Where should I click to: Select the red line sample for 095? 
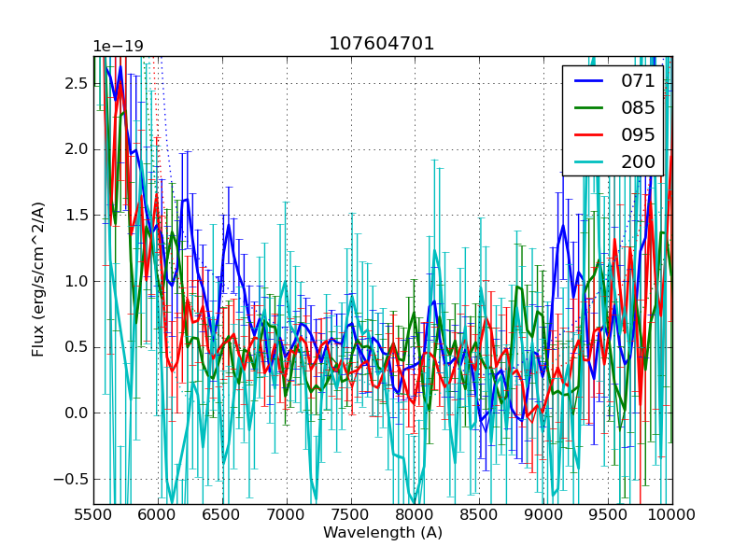click(588, 134)
